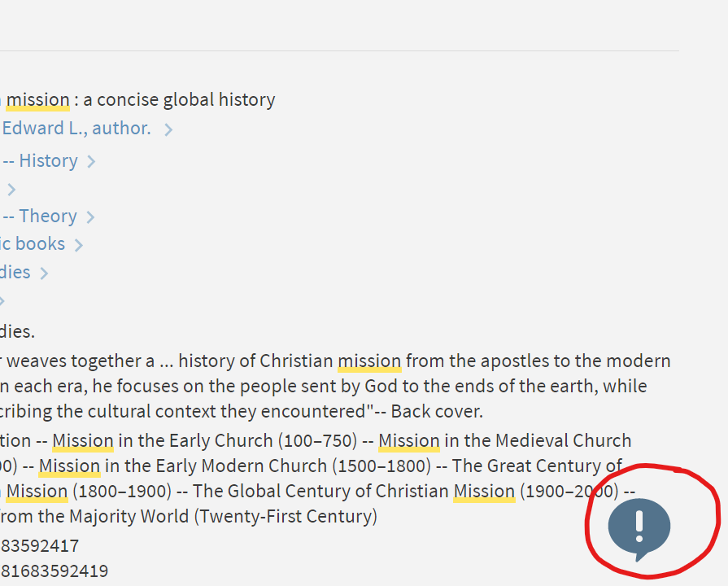Click the chevron after 'ic books'
Screen dimensions: 728x586
(78, 245)
